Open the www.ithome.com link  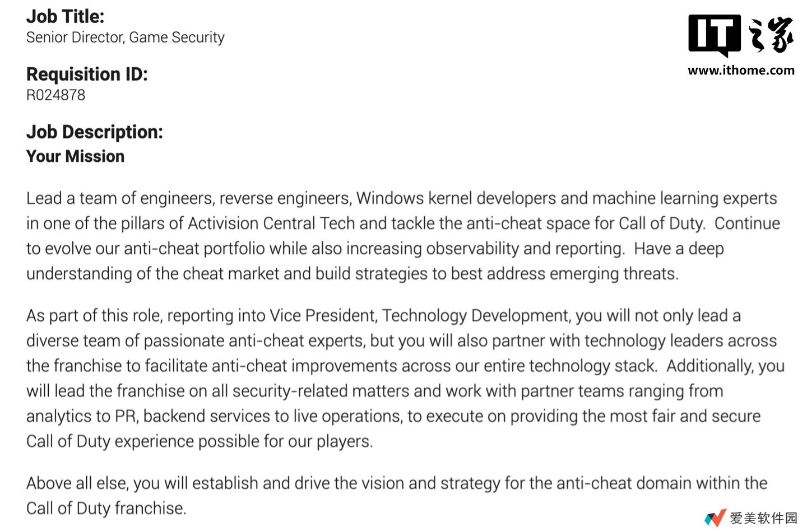(741, 71)
